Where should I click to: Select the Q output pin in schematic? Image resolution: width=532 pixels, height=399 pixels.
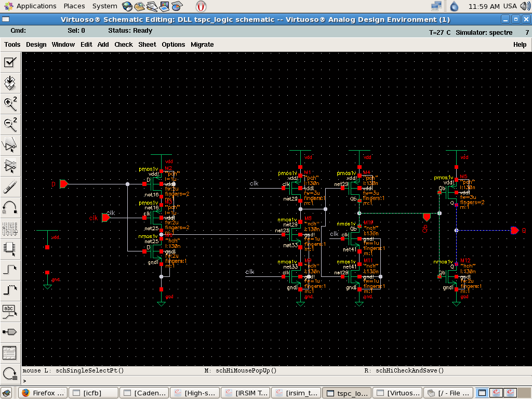(515, 230)
